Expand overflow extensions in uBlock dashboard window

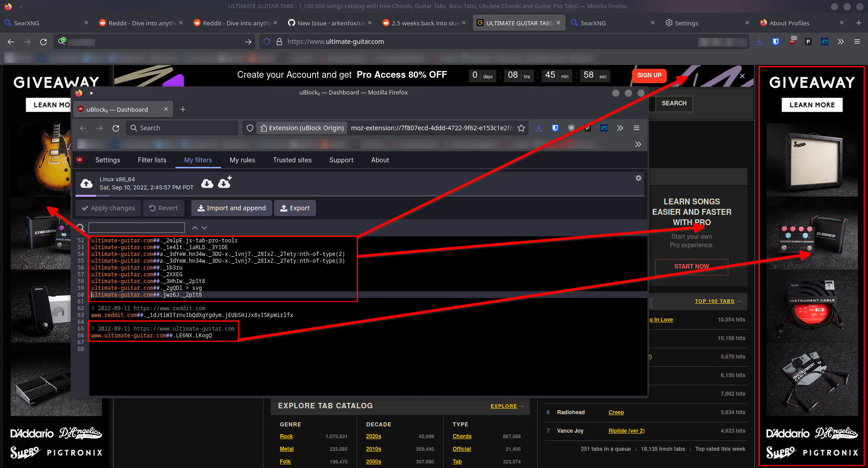click(x=620, y=128)
